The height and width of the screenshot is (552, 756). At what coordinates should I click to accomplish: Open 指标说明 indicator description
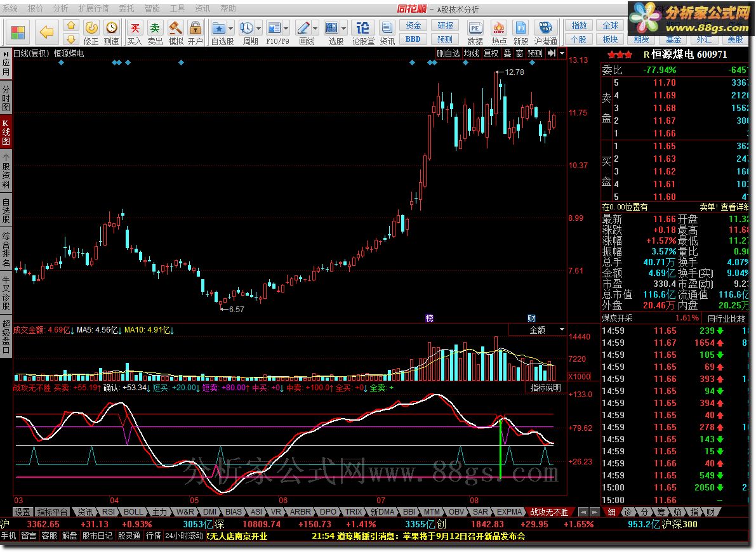pos(545,388)
